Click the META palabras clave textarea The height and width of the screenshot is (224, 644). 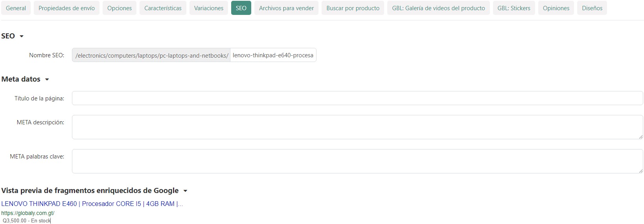(357, 161)
